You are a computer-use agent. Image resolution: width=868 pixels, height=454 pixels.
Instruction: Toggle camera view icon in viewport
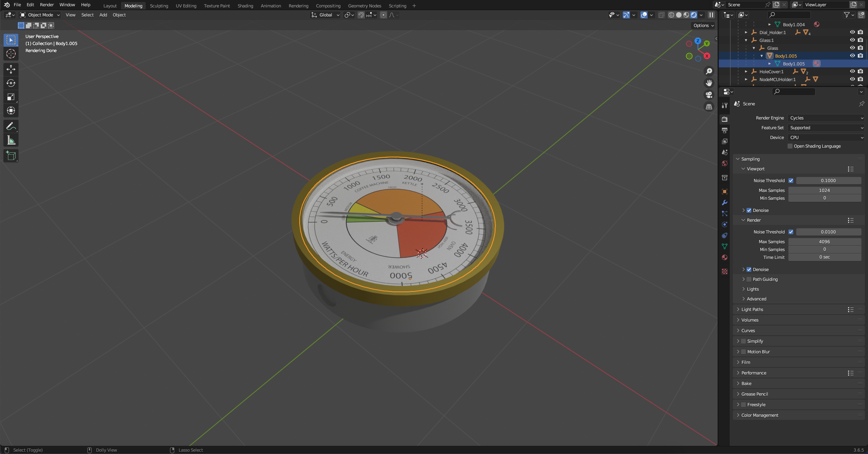pos(709,95)
